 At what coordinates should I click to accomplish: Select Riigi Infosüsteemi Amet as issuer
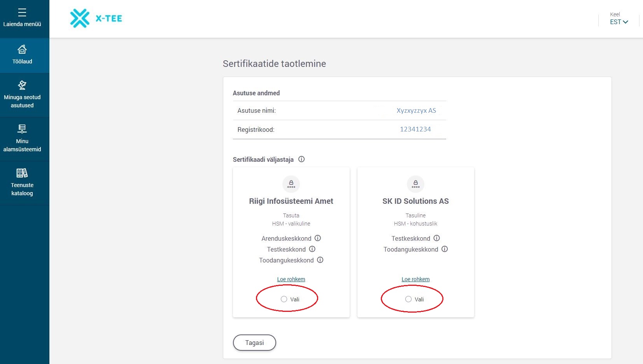284,299
